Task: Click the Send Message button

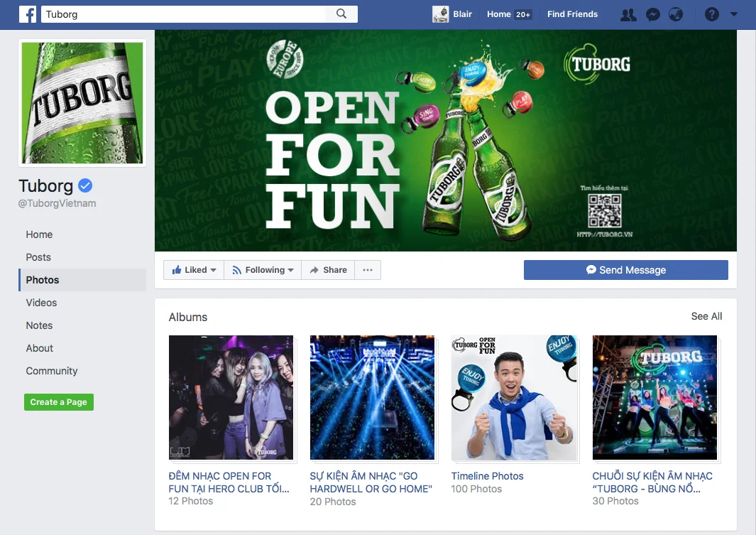Action: click(x=626, y=270)
